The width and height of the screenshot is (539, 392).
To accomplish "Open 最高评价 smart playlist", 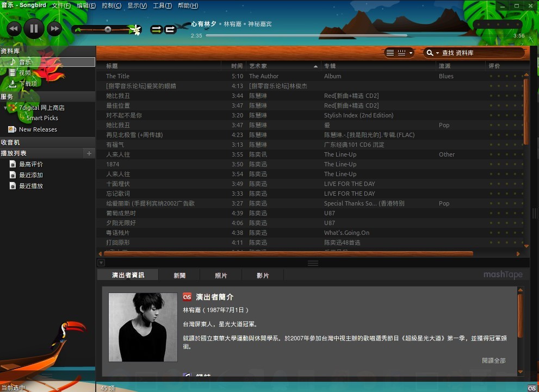I will tap(31, 164).
